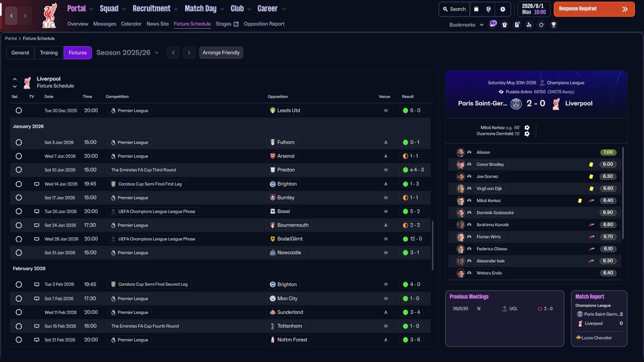Open the Season 2025/26 dropdown
The image size is (644, 362).
128,53
